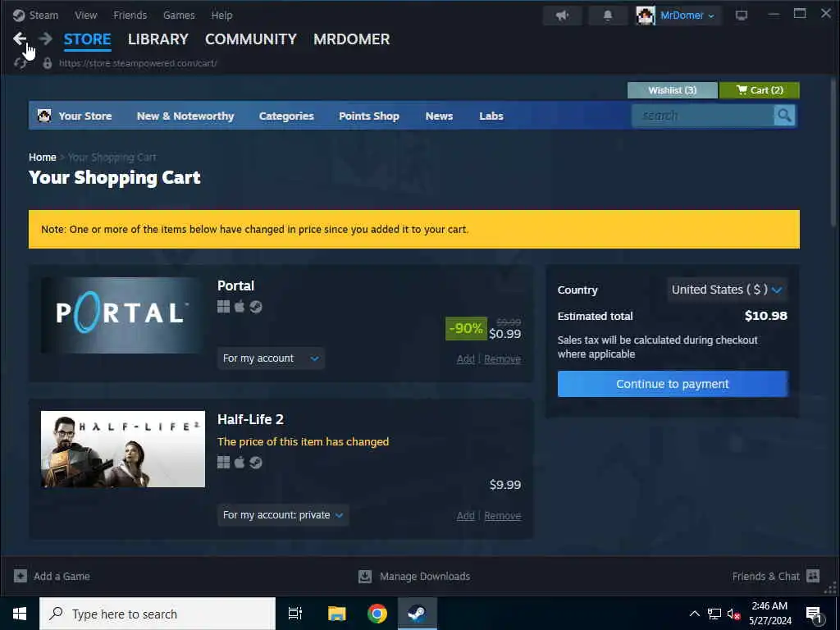Click the Friends & Chat icon
The width and height of the screenshot is (840, 630).
[813, 576]
